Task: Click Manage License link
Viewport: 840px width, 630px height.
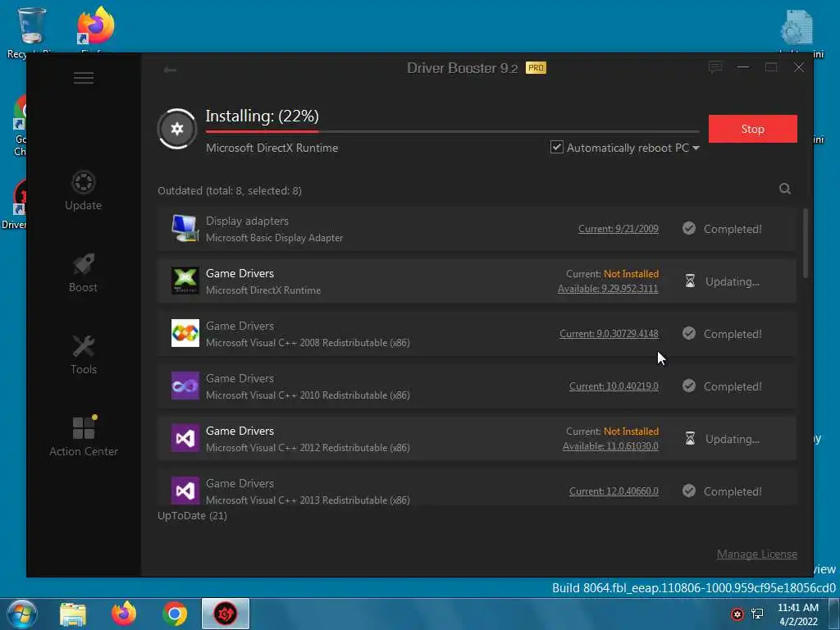Action: [x=757, y=554]
